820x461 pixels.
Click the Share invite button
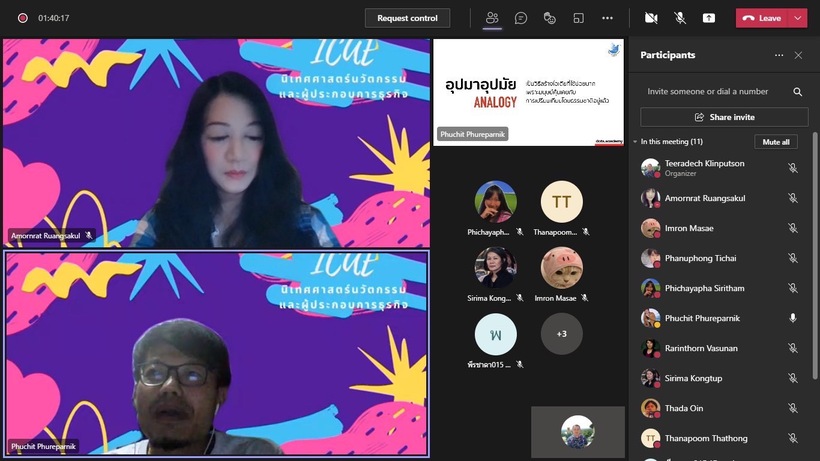724,117
